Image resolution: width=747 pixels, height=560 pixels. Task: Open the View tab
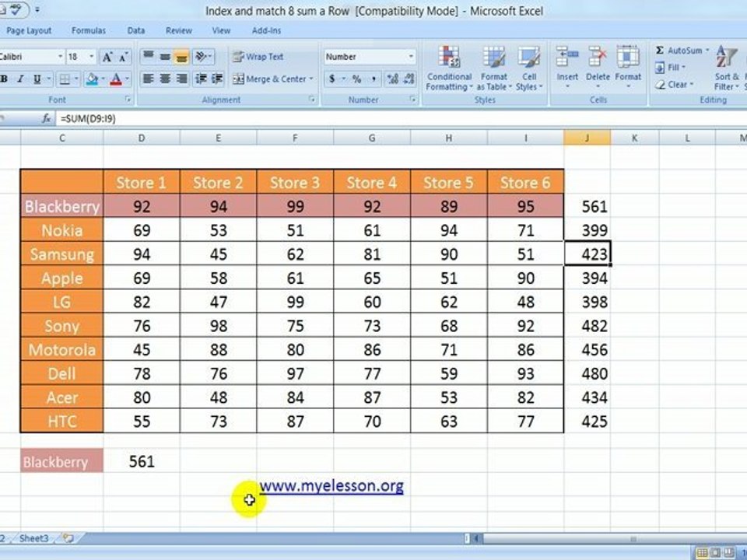pyautogui.click(x=221, y=30)
